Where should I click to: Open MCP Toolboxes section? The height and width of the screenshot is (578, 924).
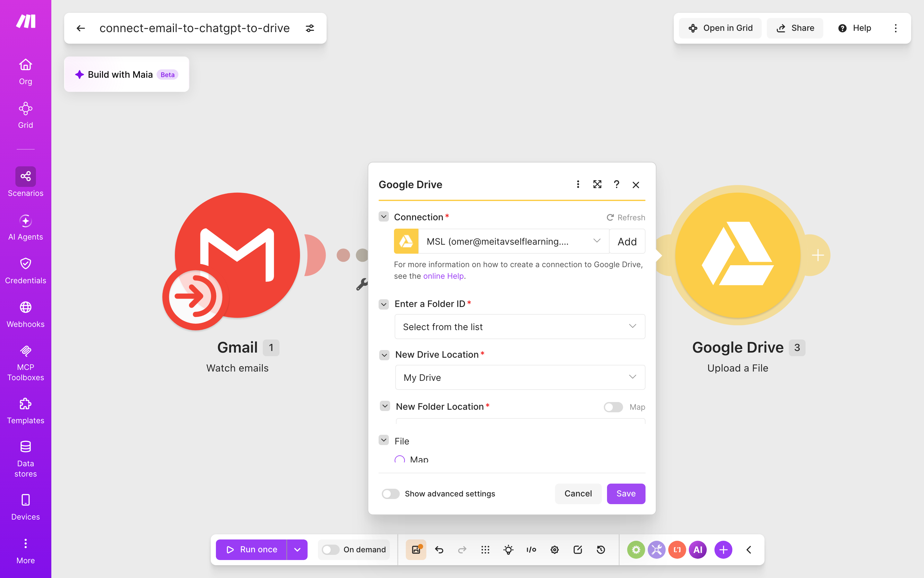26,363
